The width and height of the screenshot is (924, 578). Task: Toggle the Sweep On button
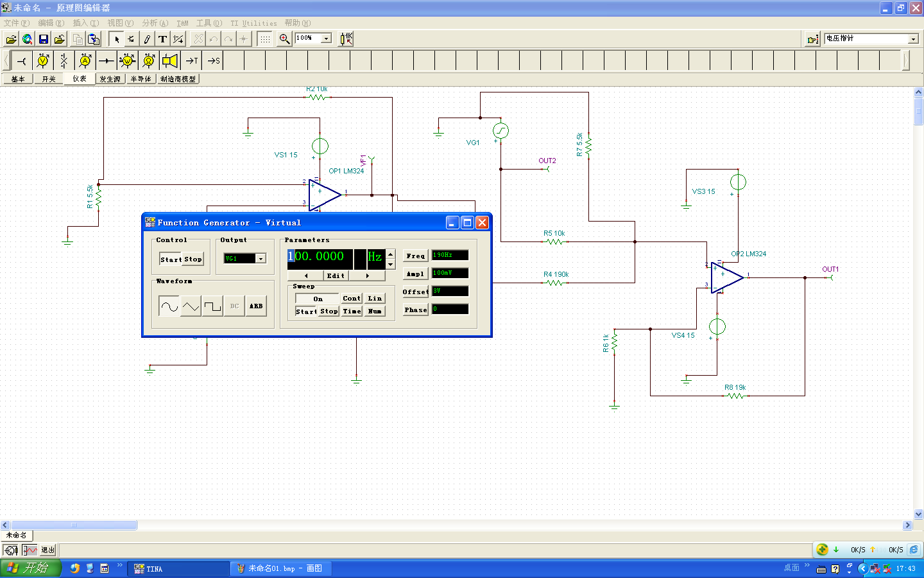(x=318, y=299)
